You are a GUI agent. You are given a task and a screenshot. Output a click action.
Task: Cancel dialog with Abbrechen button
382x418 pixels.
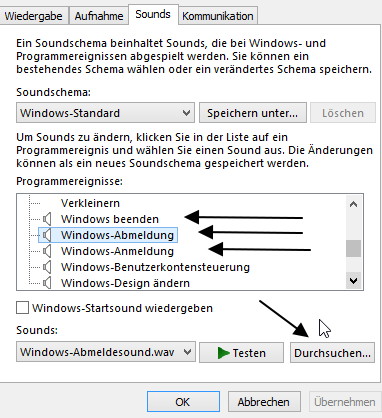264,402
